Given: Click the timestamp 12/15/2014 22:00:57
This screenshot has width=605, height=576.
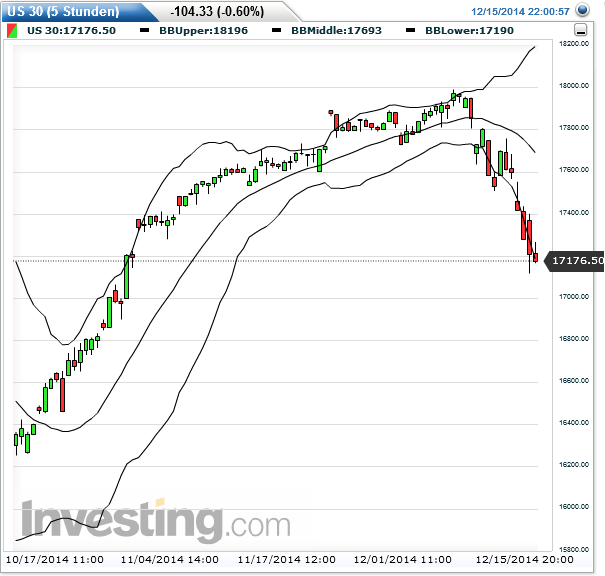Looking at the screenshot, I should 520,12.
